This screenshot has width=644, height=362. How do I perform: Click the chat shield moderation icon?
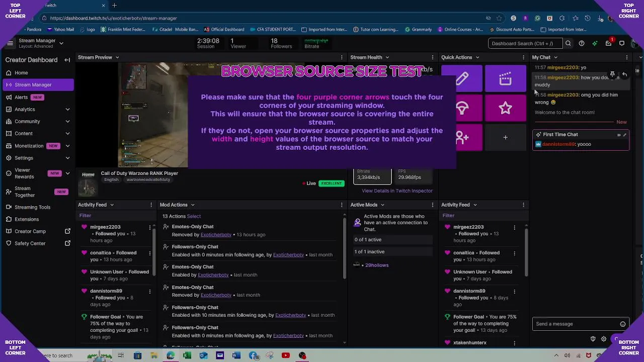click(x=593, y=339)
